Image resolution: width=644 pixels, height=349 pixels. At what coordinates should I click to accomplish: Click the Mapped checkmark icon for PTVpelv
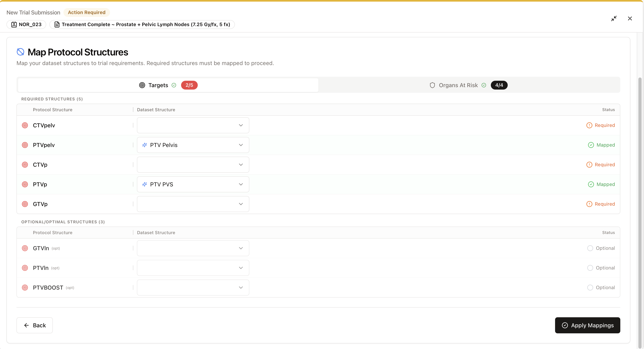591,145
